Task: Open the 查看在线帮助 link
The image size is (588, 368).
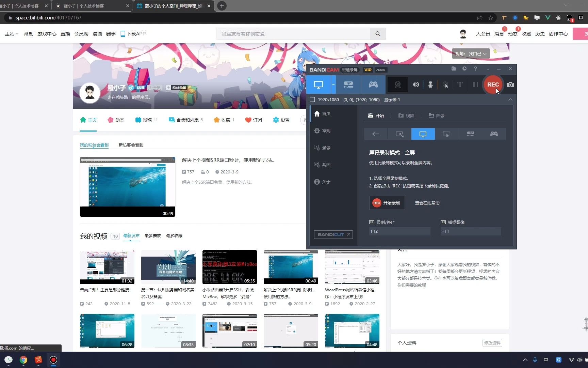Action: point(427,203)
